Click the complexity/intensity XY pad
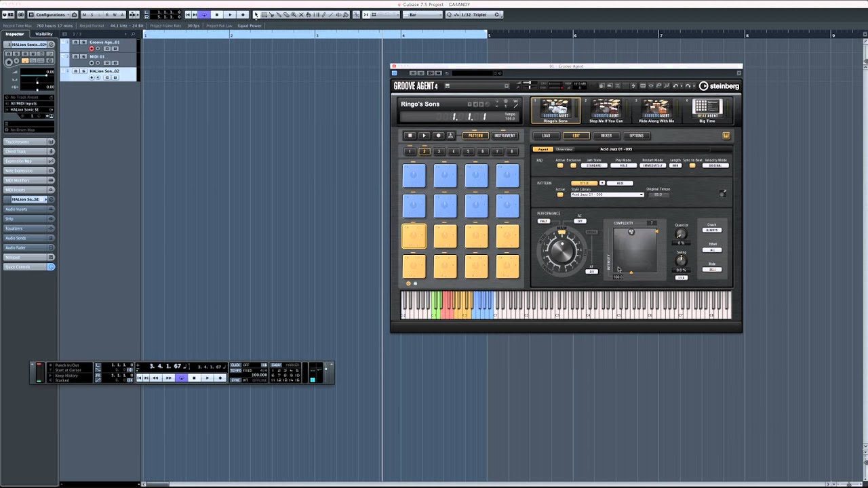 tap(635, 251)
